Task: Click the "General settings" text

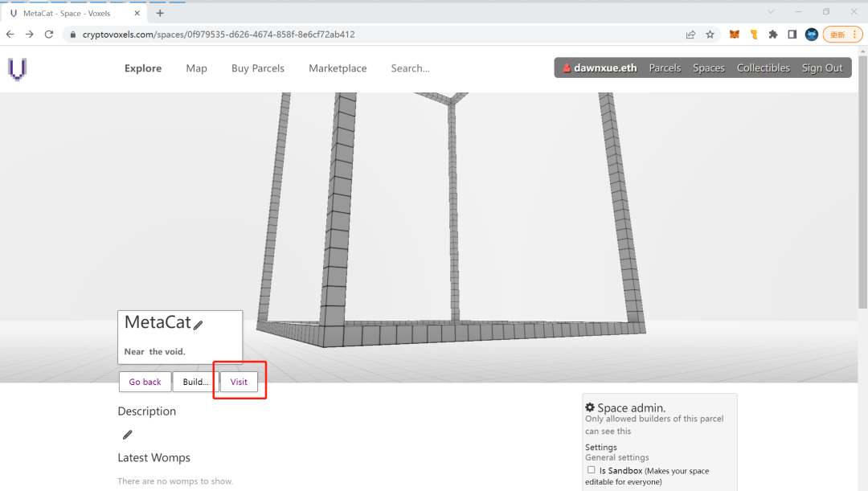Action: coord(616,457)
